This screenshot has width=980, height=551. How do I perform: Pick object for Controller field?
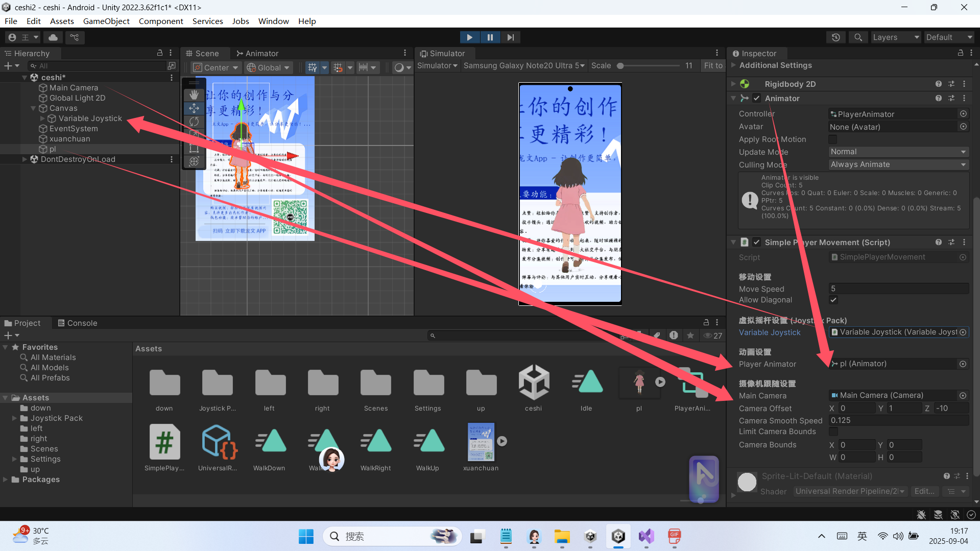(x=963, y=114)
